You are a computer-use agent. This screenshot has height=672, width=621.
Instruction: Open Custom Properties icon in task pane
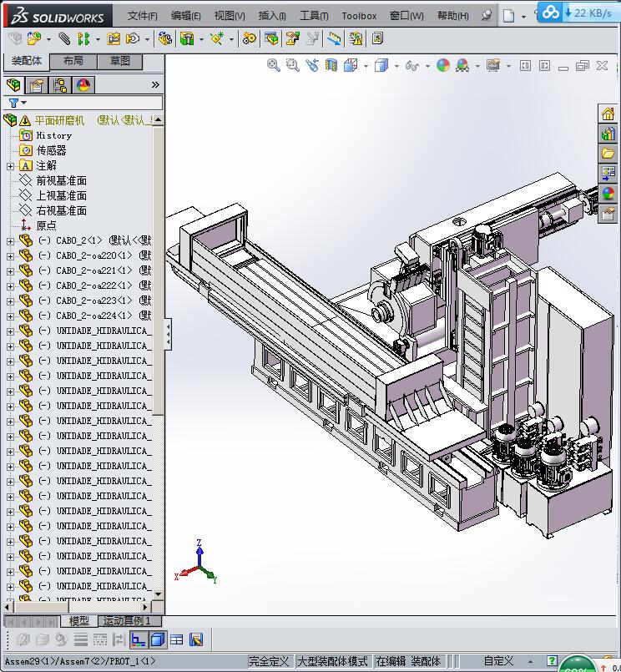(x=608, y=213)
